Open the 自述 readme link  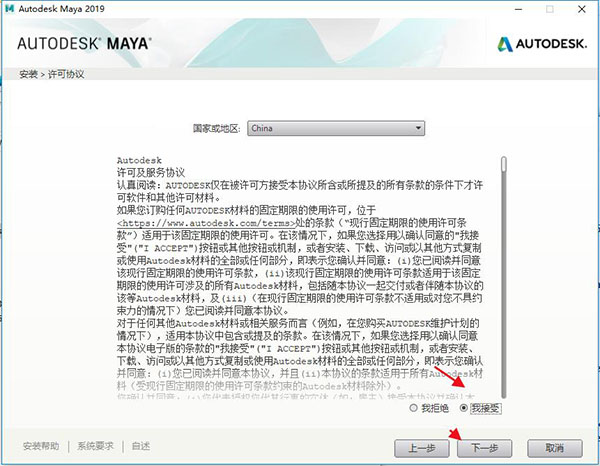pyautogui.click(x=141, y=446)
